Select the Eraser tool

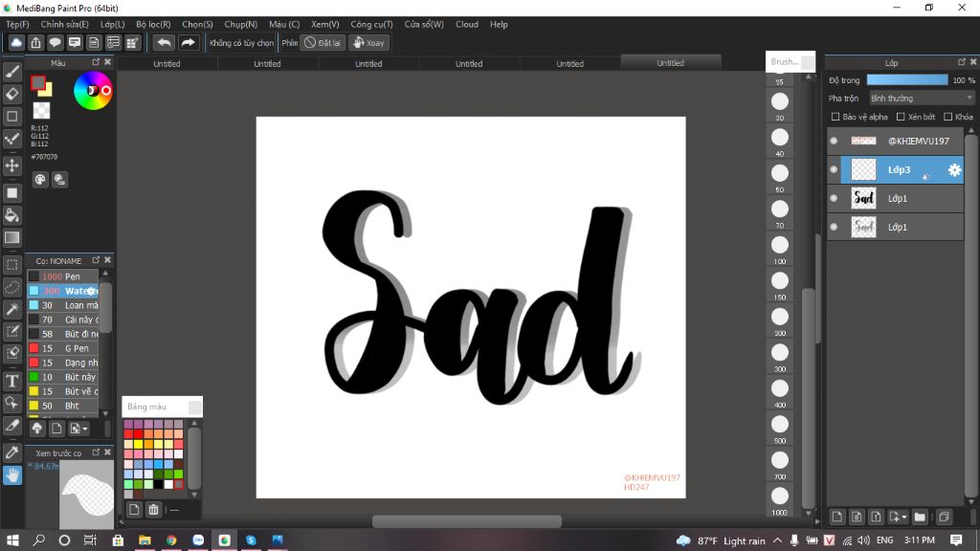pyautogui.click(x=11, y=95)
